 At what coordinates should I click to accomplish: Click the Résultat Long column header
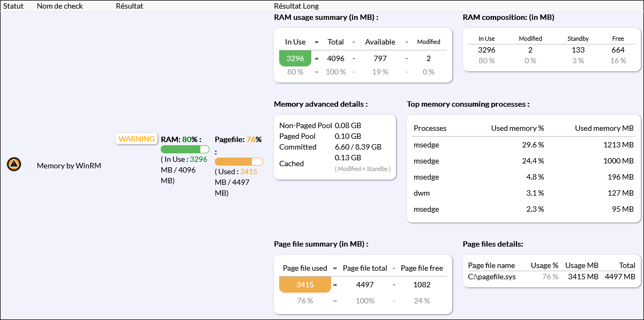coord(296,6)
